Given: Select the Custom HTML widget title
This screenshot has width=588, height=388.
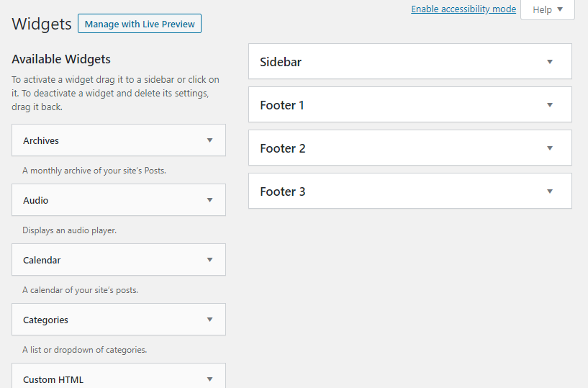Looking at the screenshot, I should pyautogui.click(x=53, y=379).
